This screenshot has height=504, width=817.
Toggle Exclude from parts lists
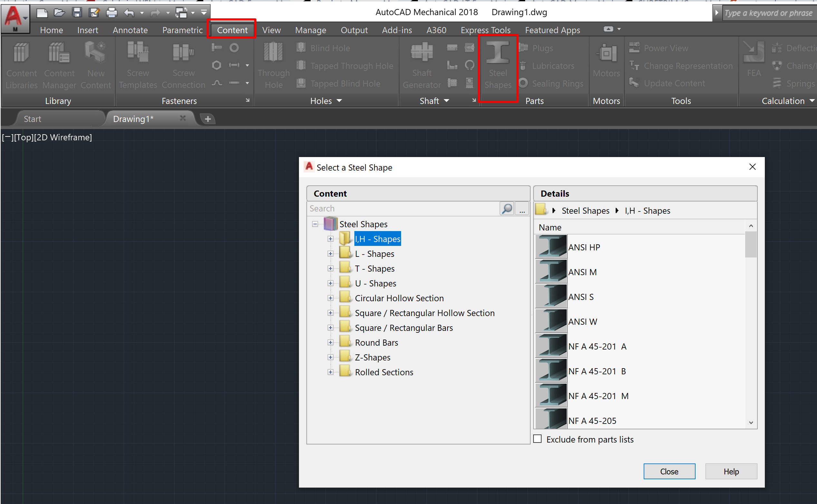tap(537, 439)
